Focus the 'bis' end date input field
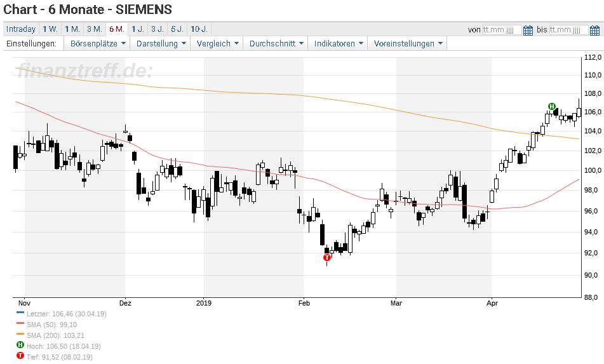604x364 pixels. [568, 30]
